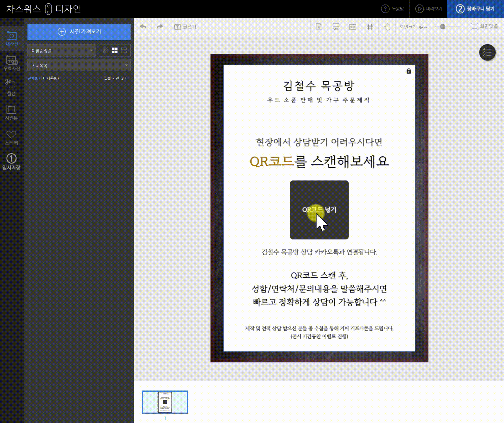Select the 글쓰기 text tool
Viewport: 504px width, 423px height.
[x=185, y=27]
